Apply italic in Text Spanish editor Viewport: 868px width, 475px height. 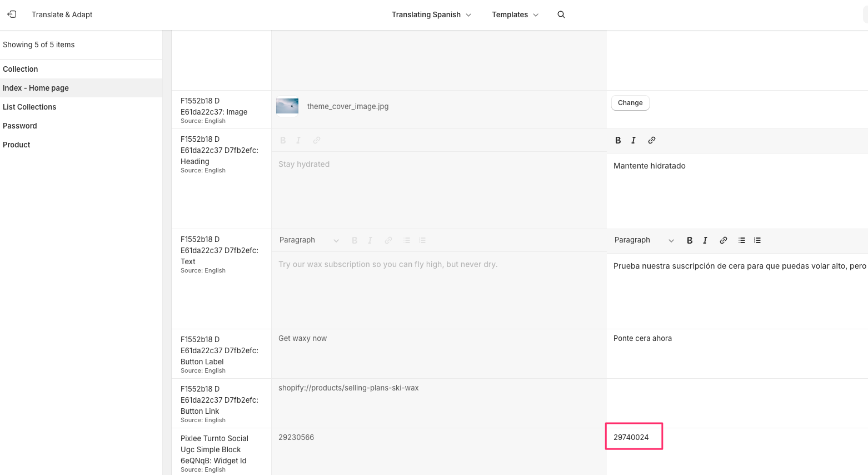point(705,240)
